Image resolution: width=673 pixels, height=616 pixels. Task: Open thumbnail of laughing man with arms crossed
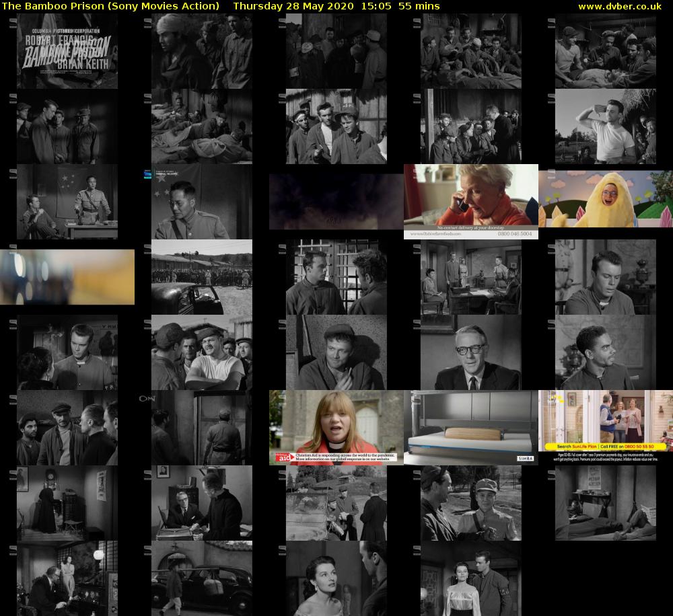(x=202, y=352)
